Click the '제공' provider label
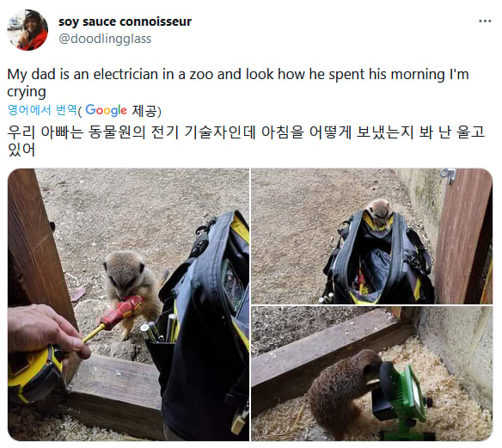The image size is (502, 448). pos(144,110)
